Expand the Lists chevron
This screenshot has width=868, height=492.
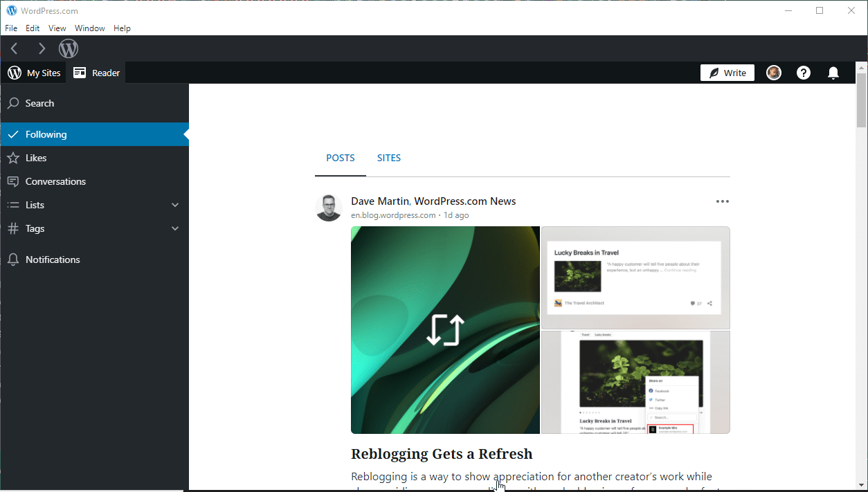tap(175, 205)
